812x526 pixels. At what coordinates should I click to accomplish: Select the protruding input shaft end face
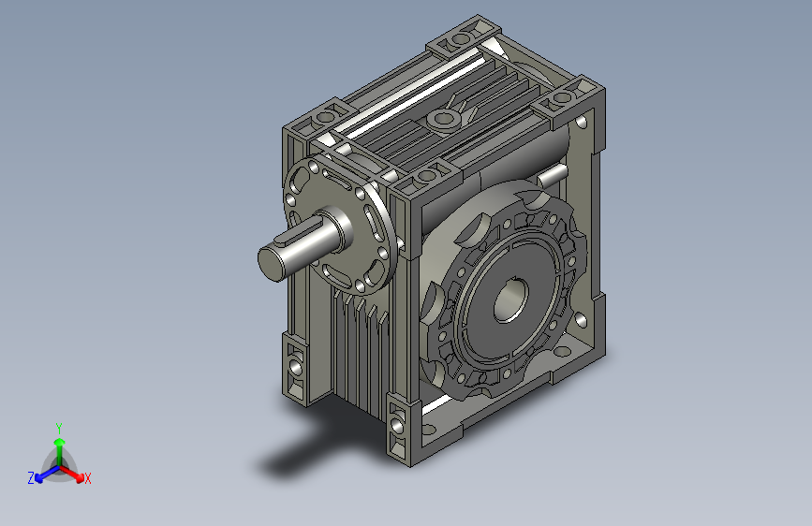(272, 264)
